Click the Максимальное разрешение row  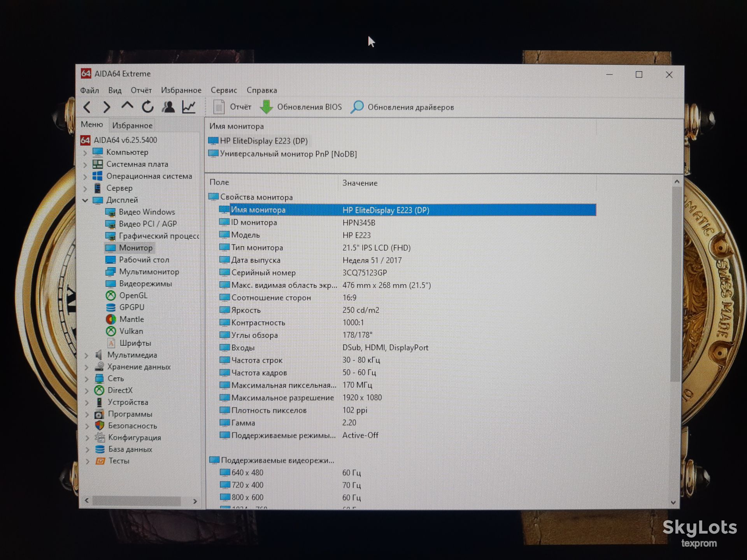[x=408, y=398]
